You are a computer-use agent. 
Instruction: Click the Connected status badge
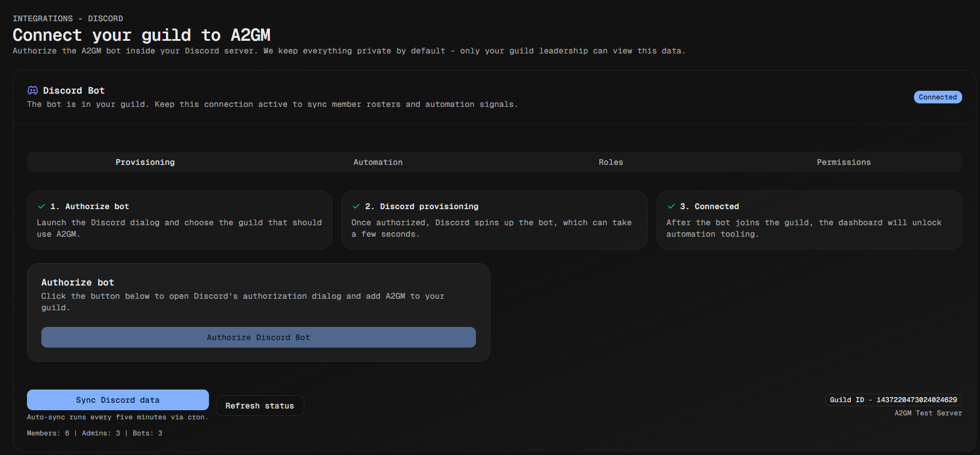938,97
